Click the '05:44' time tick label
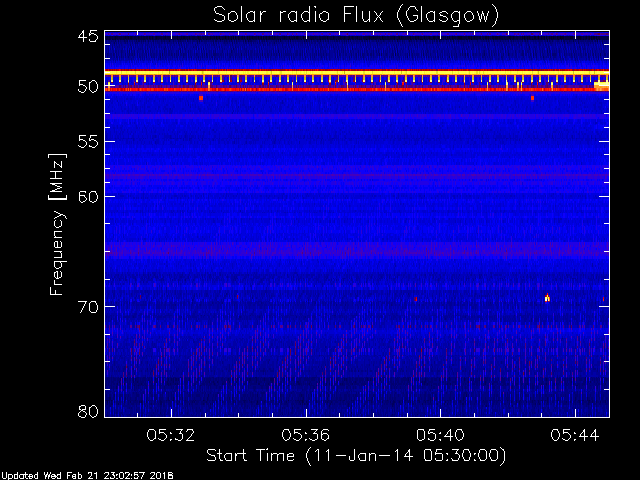This screenshot has height=480, width=640. point(575,435)
